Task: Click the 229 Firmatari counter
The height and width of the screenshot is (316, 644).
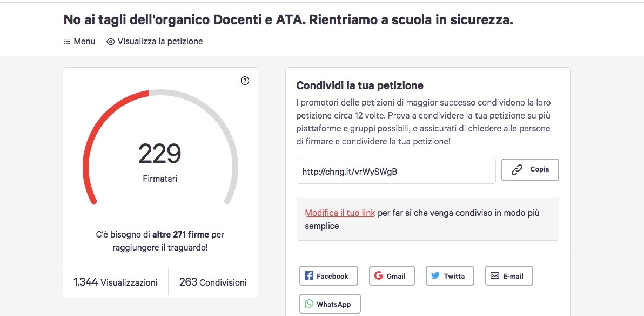Action: tap(160, 162)
